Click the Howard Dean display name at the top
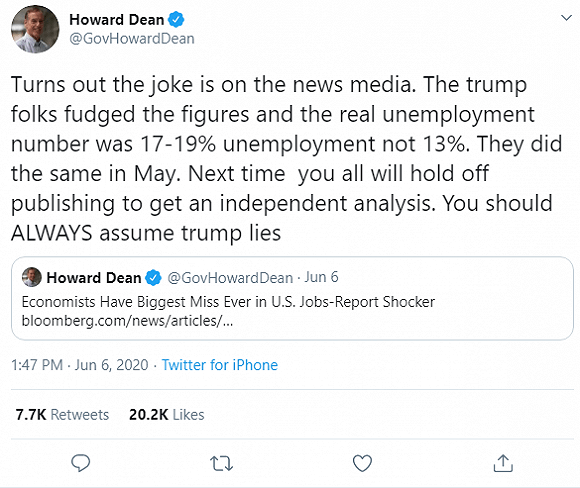Viewport: 580px width, 488px height. [117, 20]
